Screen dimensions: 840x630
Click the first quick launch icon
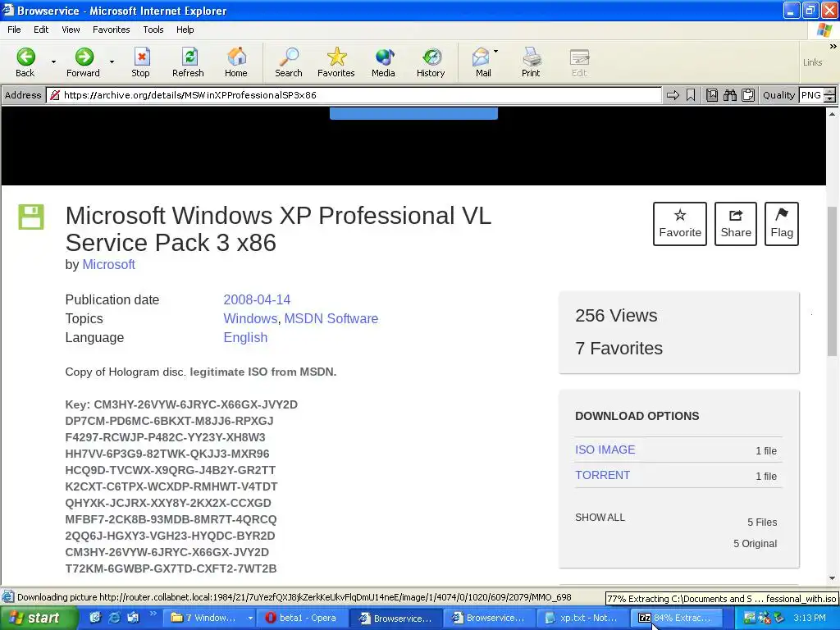[95, 618]
